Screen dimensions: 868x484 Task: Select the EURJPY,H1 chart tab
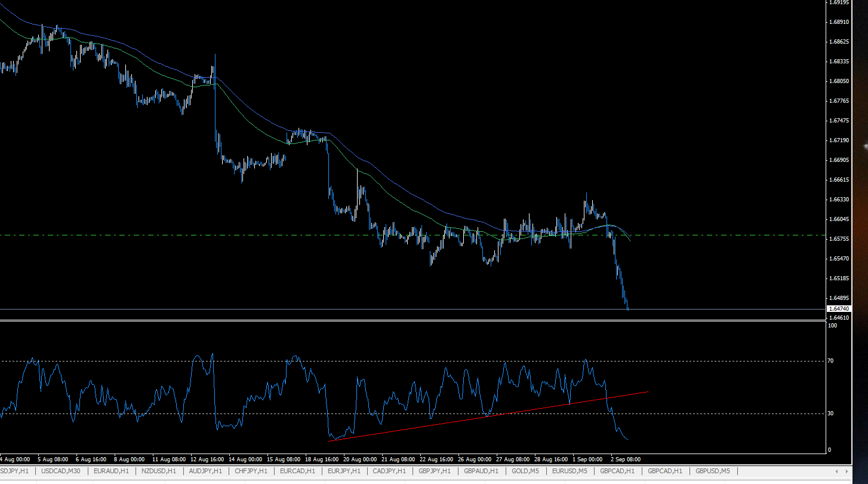coord(343,471)
